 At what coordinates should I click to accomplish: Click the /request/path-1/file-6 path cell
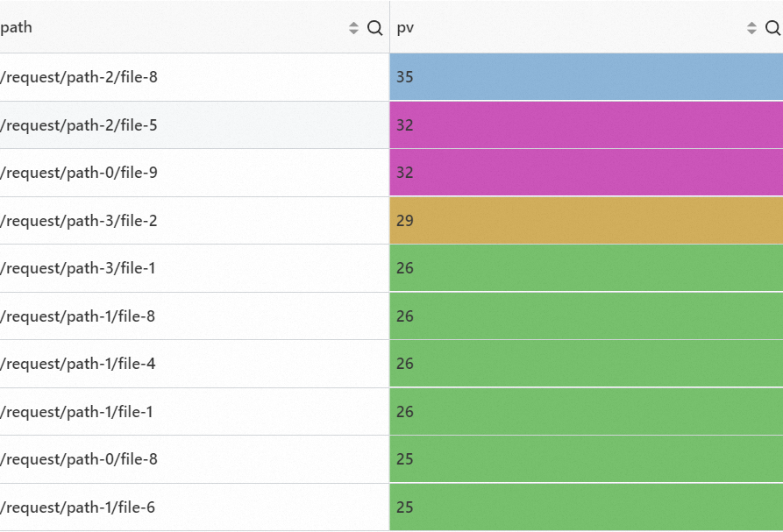[x=78, y=507]
